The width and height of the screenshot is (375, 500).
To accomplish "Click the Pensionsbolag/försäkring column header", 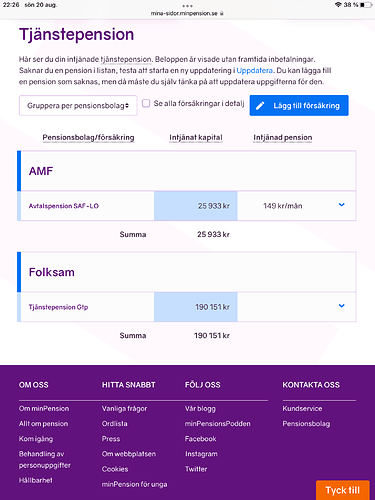I will (88, 138).
